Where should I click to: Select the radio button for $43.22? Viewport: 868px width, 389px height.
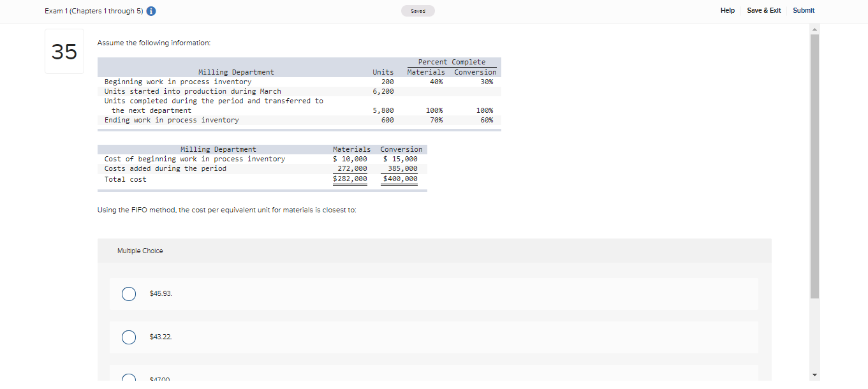(x=129, y=337)
